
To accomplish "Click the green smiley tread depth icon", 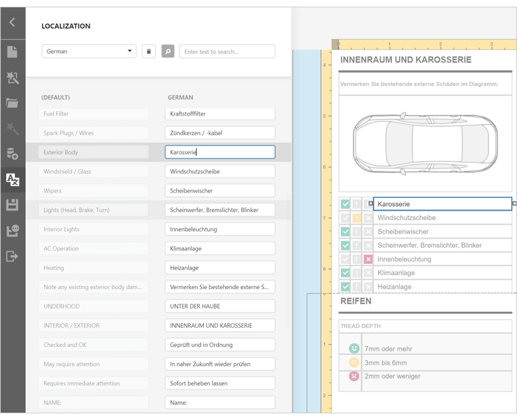I will tap(354, 349).
